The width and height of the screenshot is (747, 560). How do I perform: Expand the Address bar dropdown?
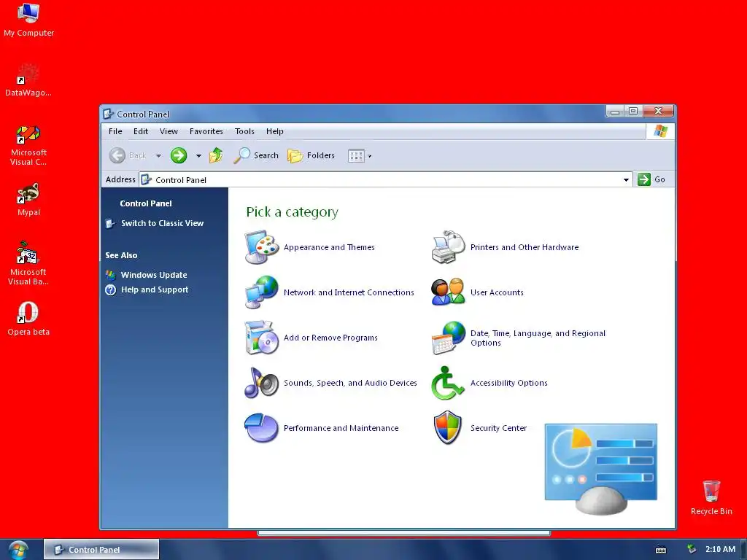point(626,179)
